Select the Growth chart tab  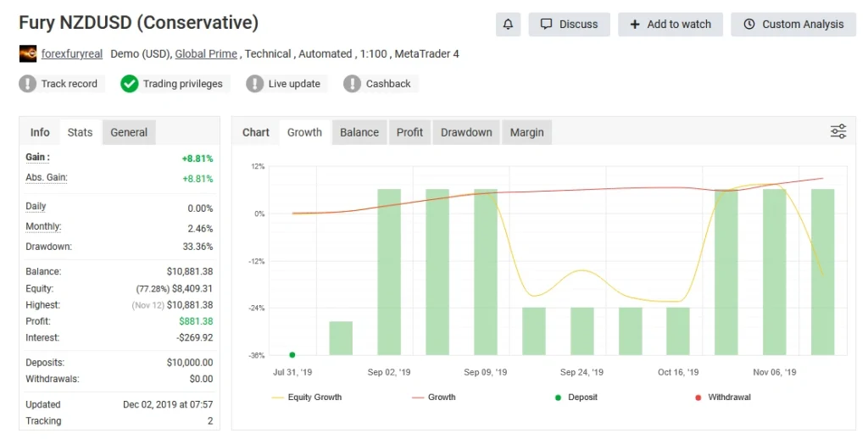pyautogui.click(x=304, y=132)
